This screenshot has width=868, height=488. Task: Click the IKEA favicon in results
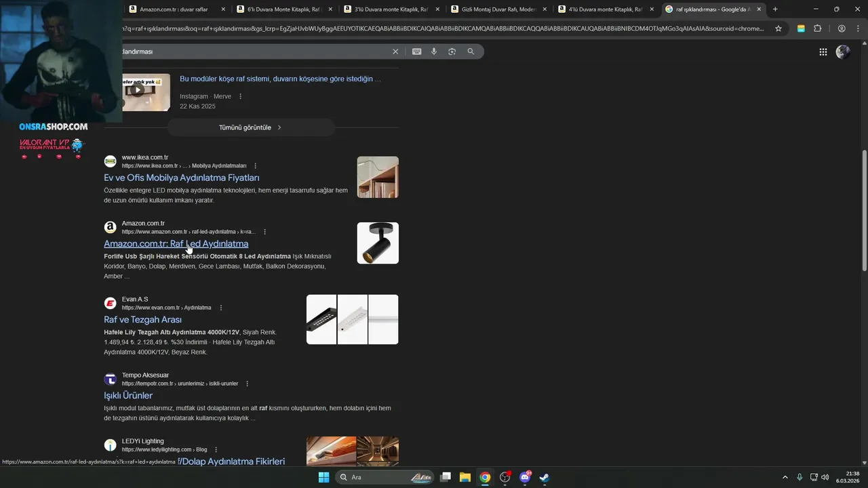(110, 161)
